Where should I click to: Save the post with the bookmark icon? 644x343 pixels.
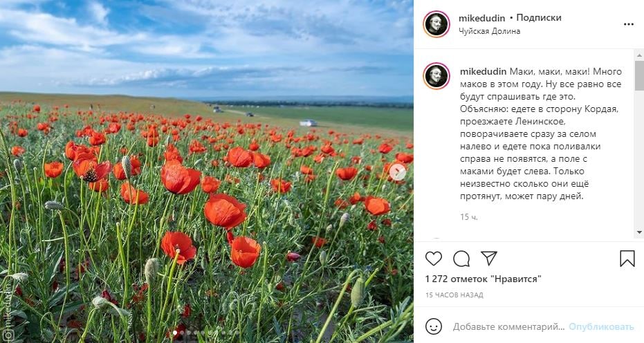[627, 259]
